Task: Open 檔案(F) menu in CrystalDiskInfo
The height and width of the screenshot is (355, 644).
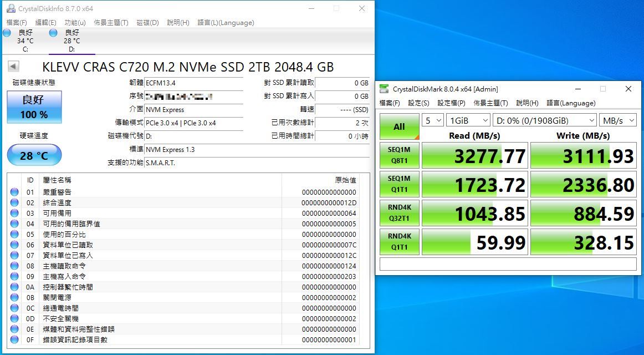Action: pyautogui.click(x=17, y=23)
